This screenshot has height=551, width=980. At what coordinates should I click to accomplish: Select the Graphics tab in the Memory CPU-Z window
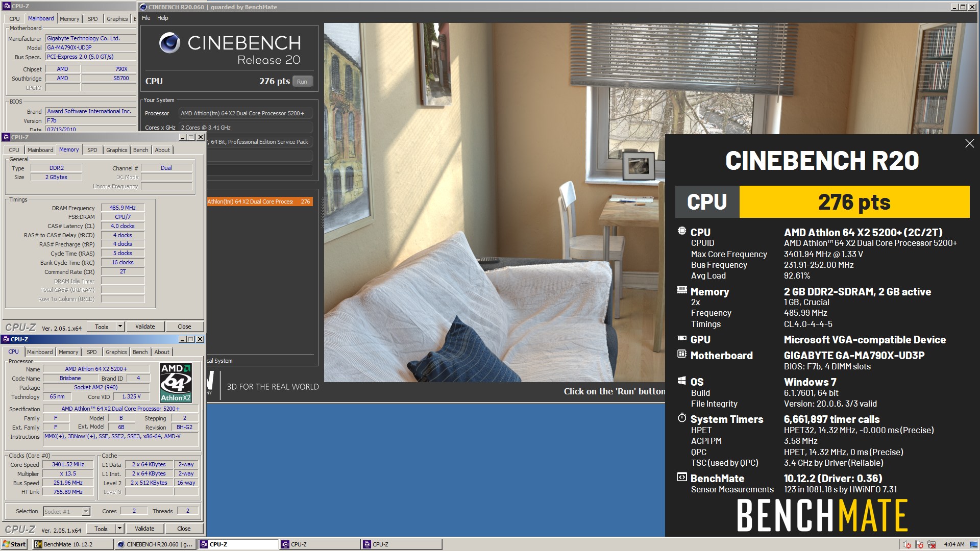(x=117, y=150)
